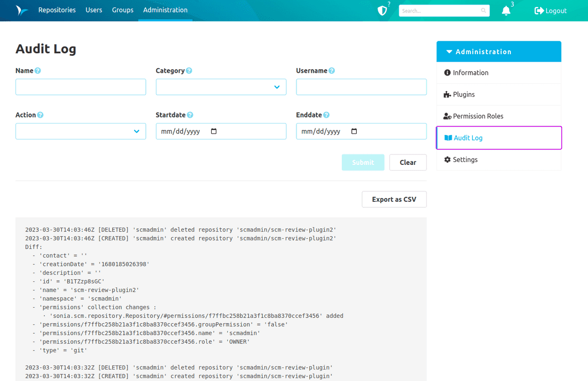Open Settings via the gear icon
The image size is (588, 381).
tap(447, 160)
